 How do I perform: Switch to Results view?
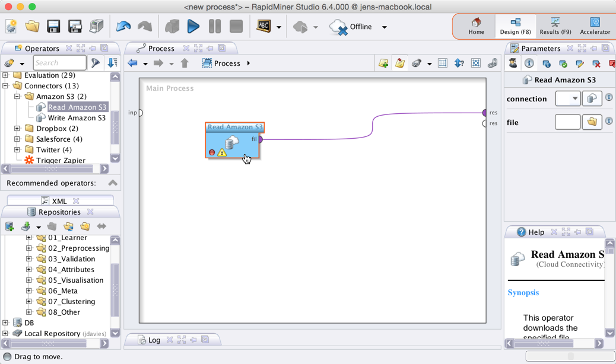coord(555,26)
